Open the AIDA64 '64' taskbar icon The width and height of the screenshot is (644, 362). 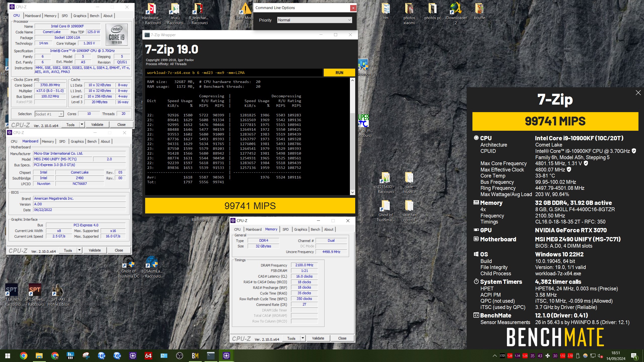(x=148, y=356)
